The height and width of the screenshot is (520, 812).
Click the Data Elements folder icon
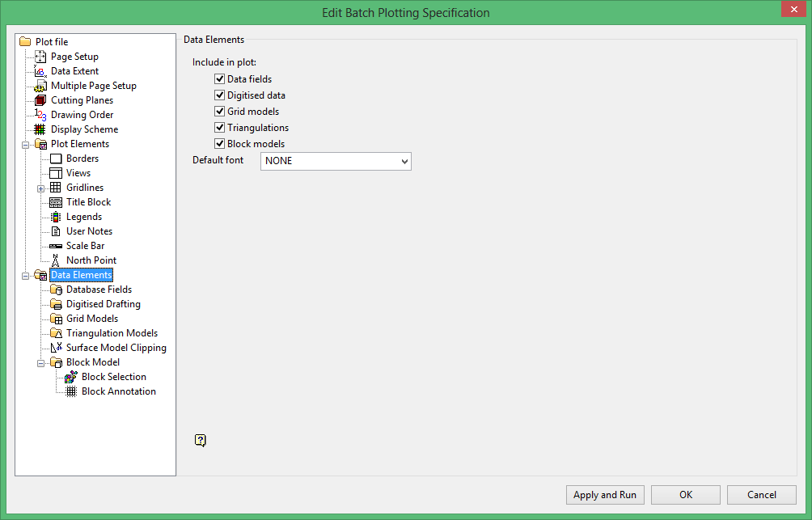(40, 275)
